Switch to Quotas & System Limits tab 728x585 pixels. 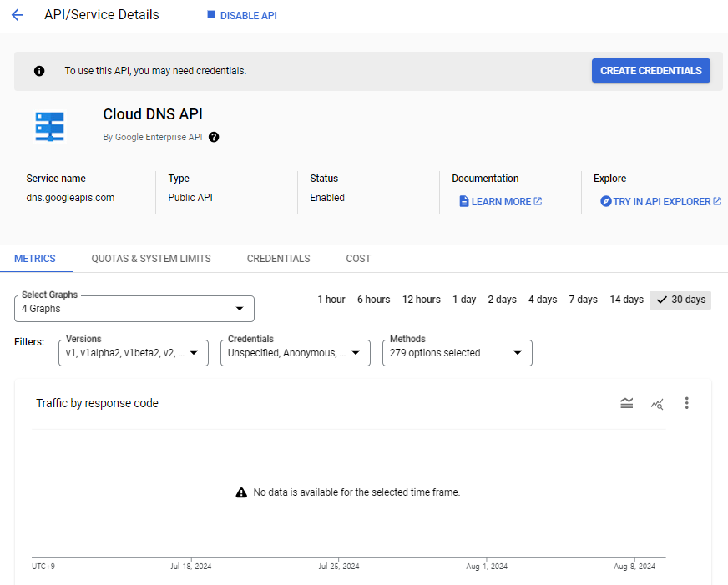pyautogui.click(x=151, y=259)
